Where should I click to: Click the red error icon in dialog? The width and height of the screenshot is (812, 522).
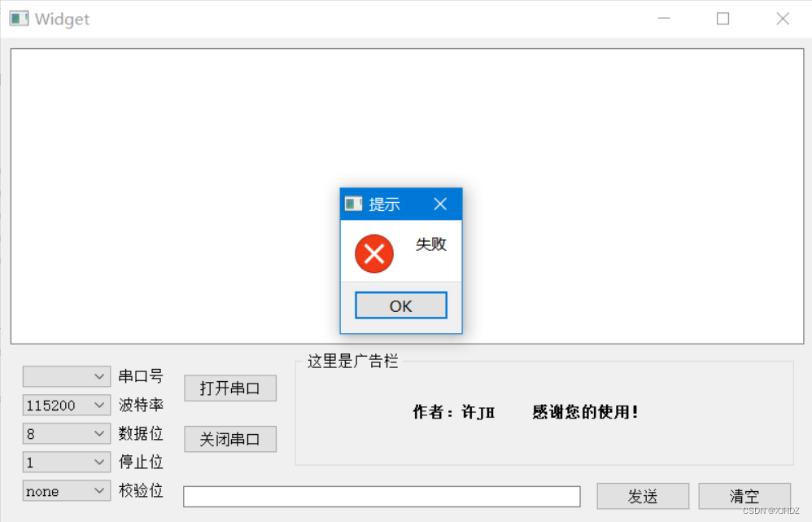click(x=374, y=253)
